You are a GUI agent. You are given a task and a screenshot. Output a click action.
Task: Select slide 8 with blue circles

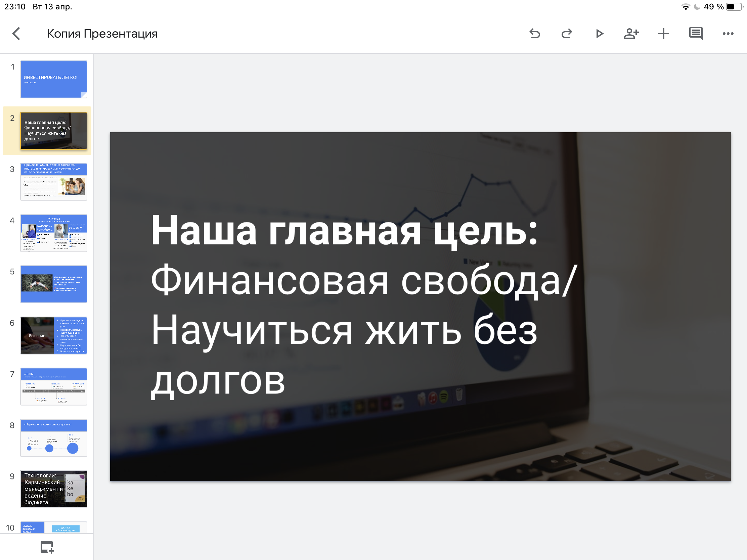54,438
